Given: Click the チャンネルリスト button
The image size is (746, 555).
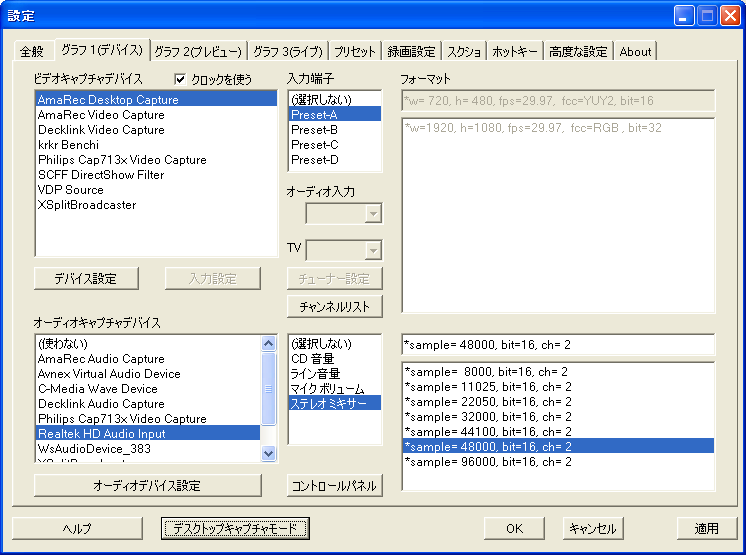Looking at the screenshot, I should tap(334, 307).
